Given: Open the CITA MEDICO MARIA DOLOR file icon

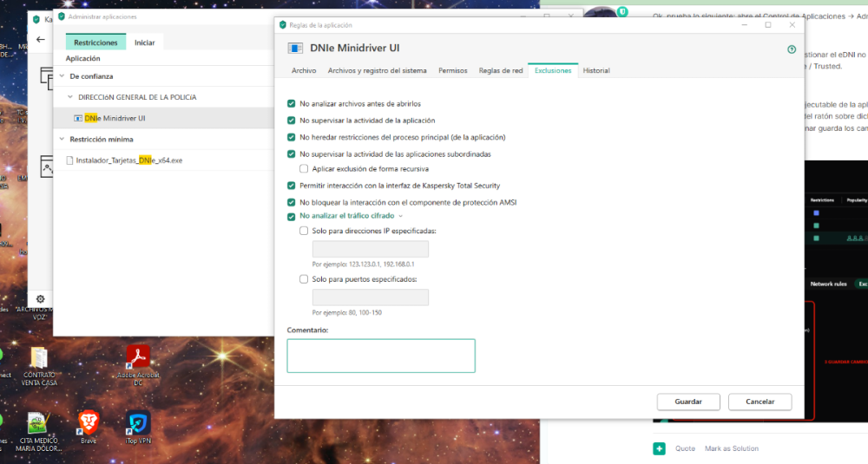Looking at the screenshot, I should [37, 423].
